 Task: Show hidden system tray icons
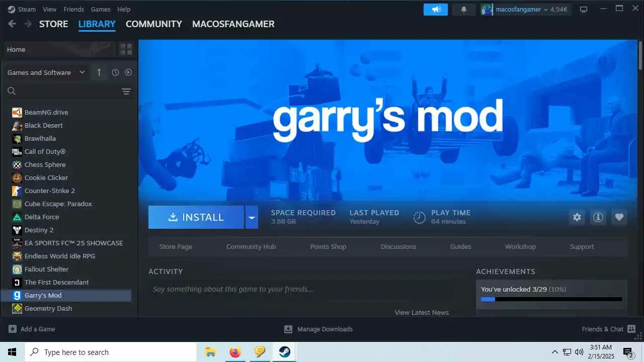[x=555, y=352]
